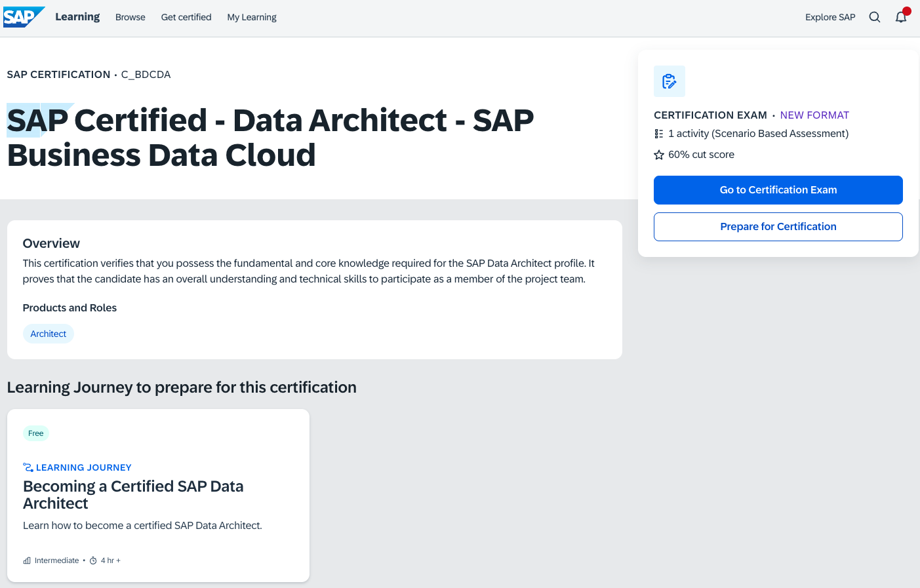920x588 pixels.
Task: Click the Products and Roles heading
Action: (x=70, y=308)
